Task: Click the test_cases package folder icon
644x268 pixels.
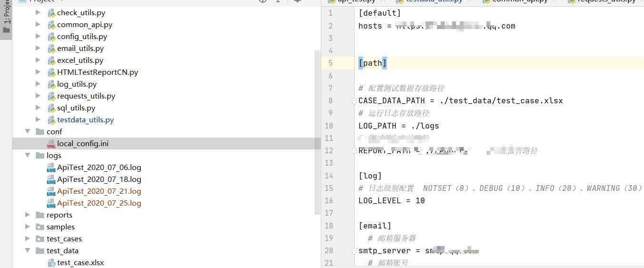Action: coord(40,238)
